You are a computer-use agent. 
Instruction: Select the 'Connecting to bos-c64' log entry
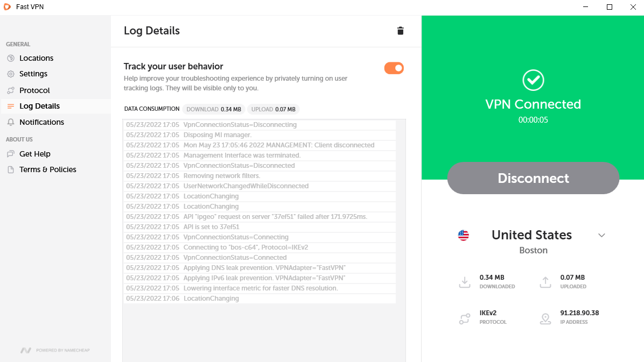[x=259, y=247]
